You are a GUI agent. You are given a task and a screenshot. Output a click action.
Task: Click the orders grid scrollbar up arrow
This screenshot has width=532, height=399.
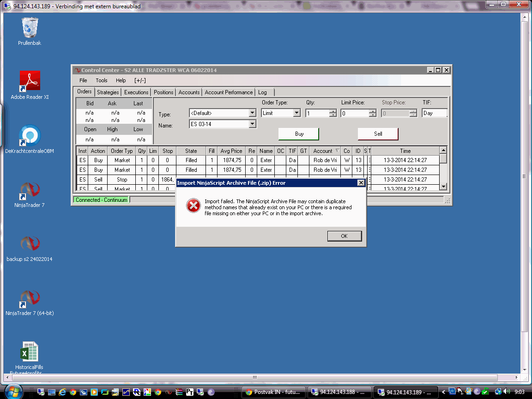coord(443,150)
